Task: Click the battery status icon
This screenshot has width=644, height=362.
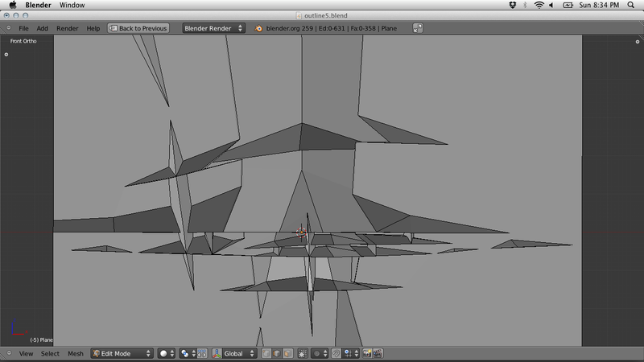Action: coord(568,5)
